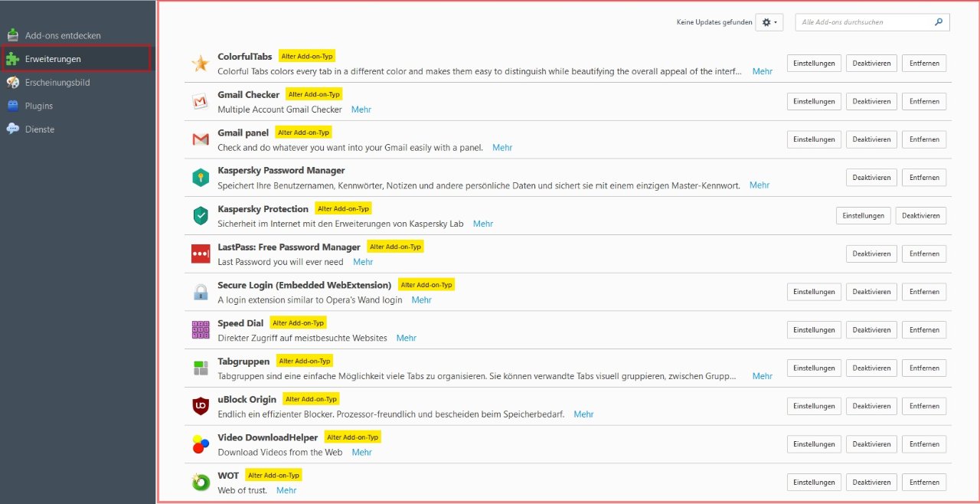Click the Erscheinungsbild paint palette icon

[13, 82]
